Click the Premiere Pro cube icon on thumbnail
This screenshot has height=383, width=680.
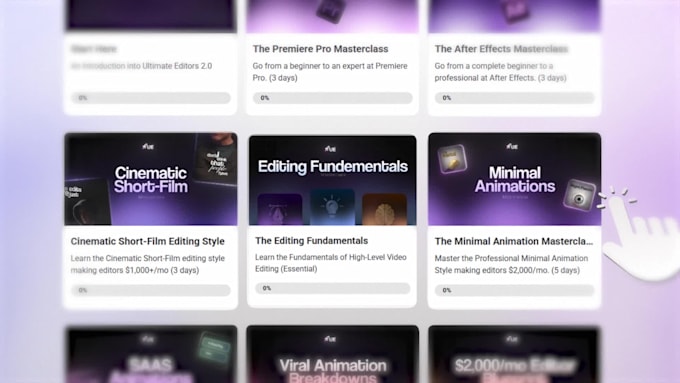(331, 11)
